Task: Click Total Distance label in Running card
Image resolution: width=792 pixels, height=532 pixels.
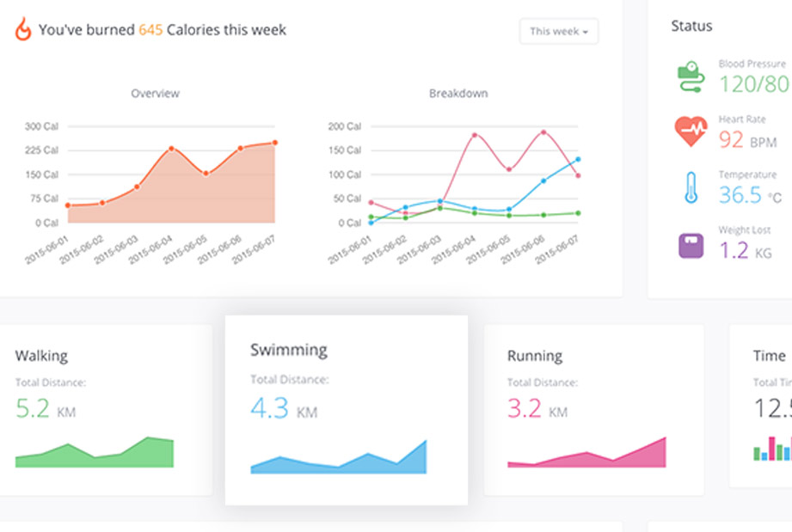Action: (x=543, y=382)
